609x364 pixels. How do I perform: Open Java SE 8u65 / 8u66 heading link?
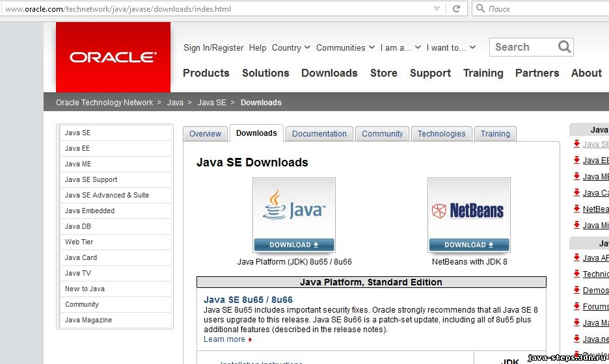248,300
